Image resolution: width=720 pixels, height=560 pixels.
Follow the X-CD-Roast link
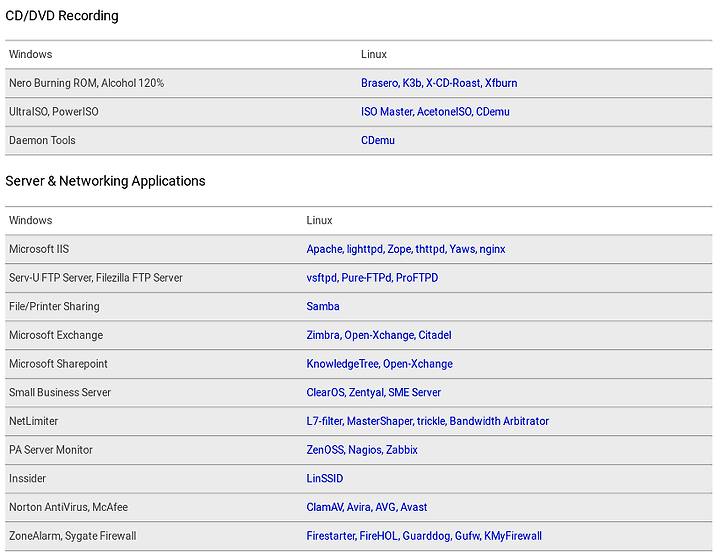[x=453, y=83]
